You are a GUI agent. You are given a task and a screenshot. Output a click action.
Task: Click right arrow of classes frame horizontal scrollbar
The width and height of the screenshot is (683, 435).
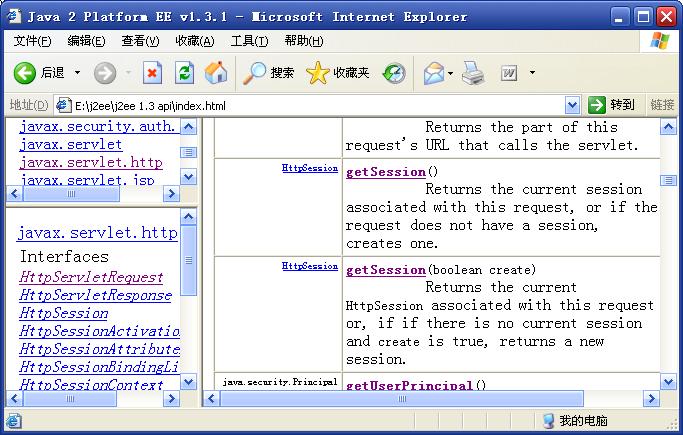pos(171,398)
